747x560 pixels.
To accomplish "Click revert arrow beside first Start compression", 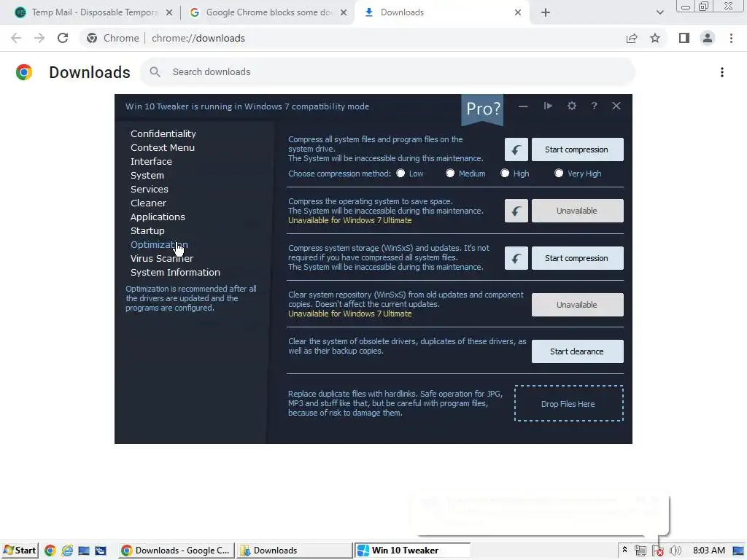I will point(516,150).
